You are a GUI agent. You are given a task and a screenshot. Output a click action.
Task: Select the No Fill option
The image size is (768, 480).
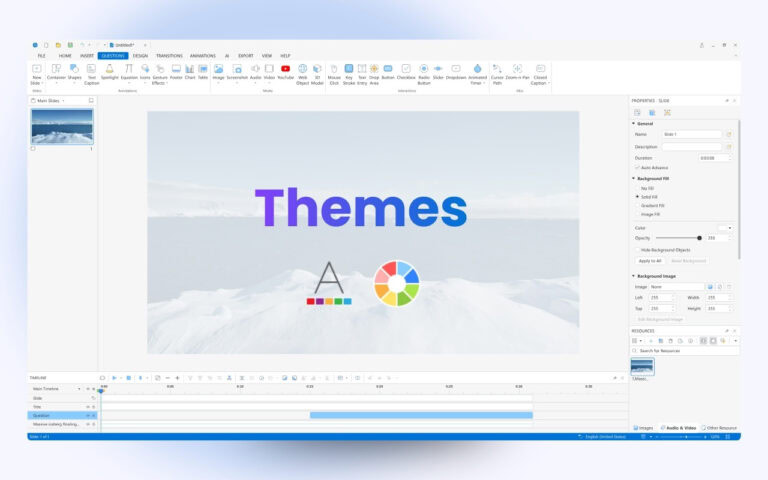[637, 188]
